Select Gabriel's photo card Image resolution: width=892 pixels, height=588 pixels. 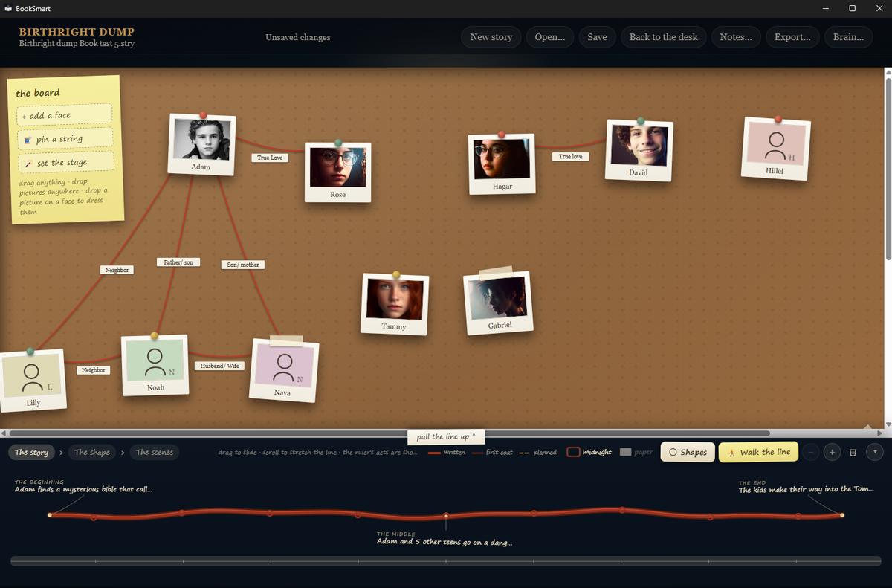[498, 303]
